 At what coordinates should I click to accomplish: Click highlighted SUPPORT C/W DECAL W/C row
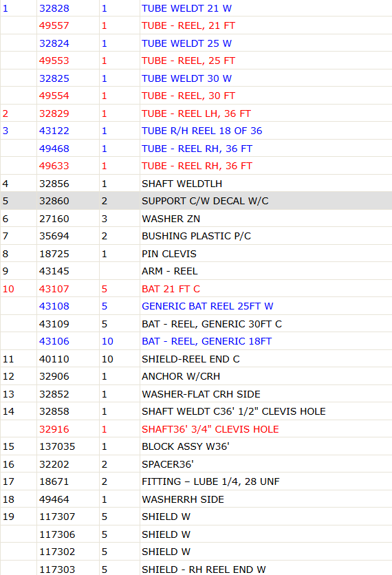196,201
